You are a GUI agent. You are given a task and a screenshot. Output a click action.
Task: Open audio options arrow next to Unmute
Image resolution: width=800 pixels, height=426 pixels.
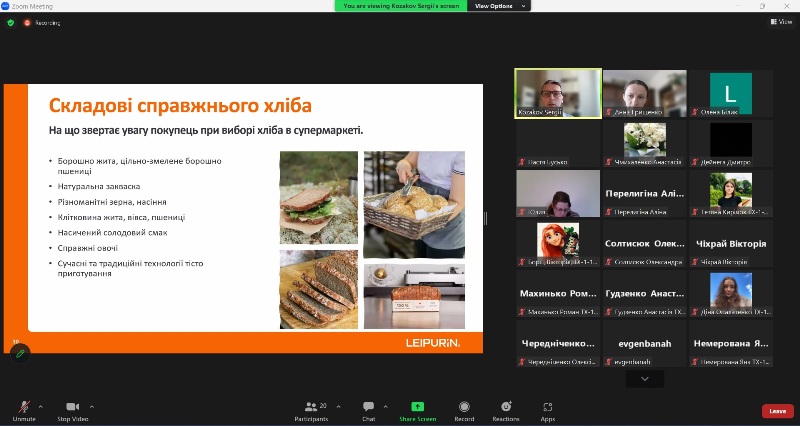(41, 407)
